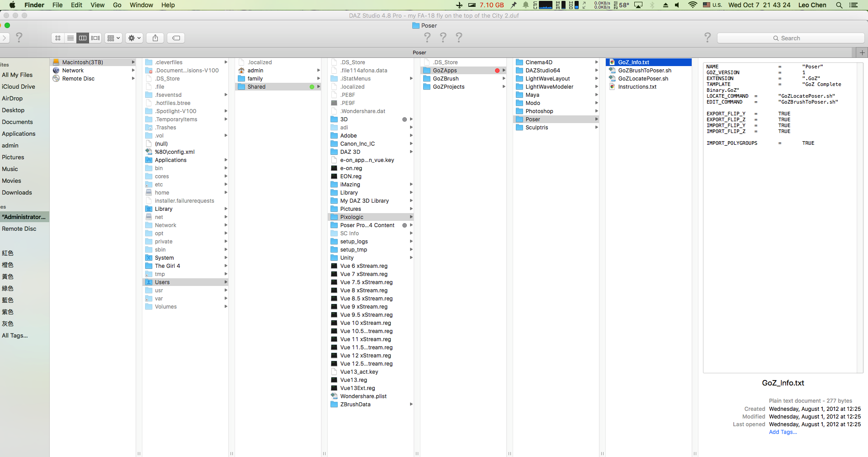Screen dimensions: 868x457
Task: Click the volume icon in menu bar
Action: coord(677,5)
